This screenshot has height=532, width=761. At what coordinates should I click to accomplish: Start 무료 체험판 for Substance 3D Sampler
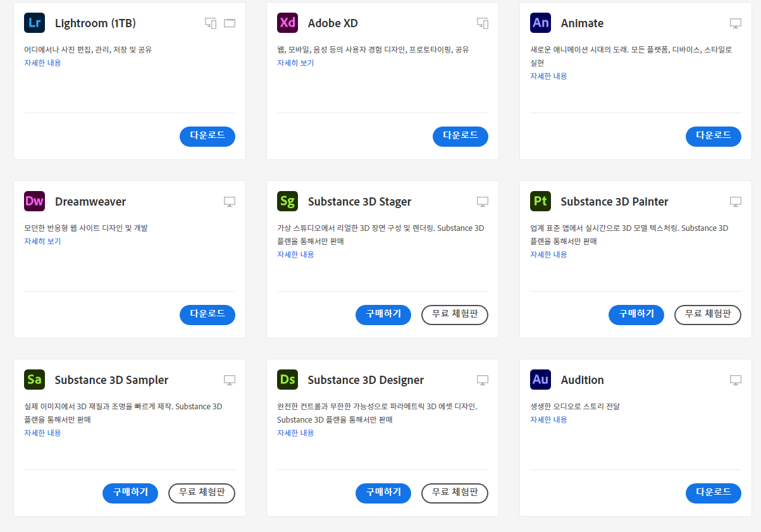(202, 493)
